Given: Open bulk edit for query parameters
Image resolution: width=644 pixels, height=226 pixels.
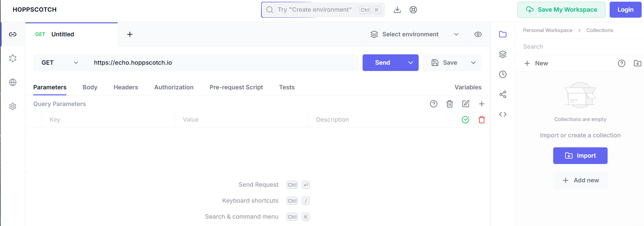Looking at the screenshot, I should pyautogui.click(x=466, y=104).
